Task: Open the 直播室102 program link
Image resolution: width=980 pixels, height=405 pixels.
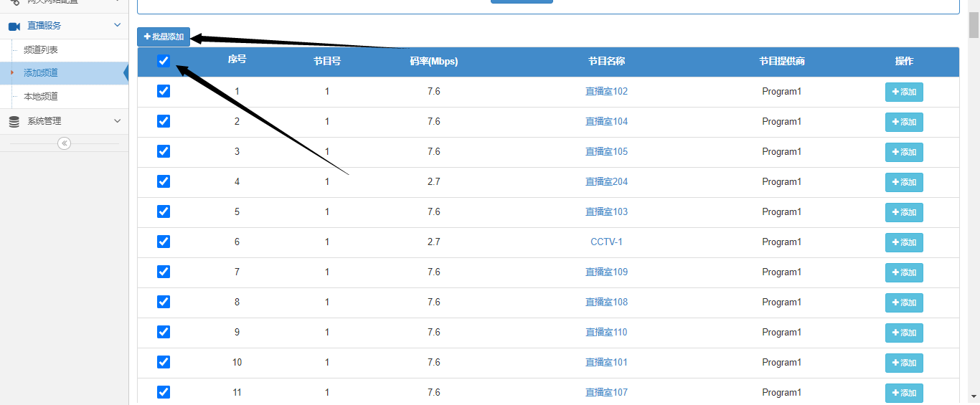Action: [606, 92]
